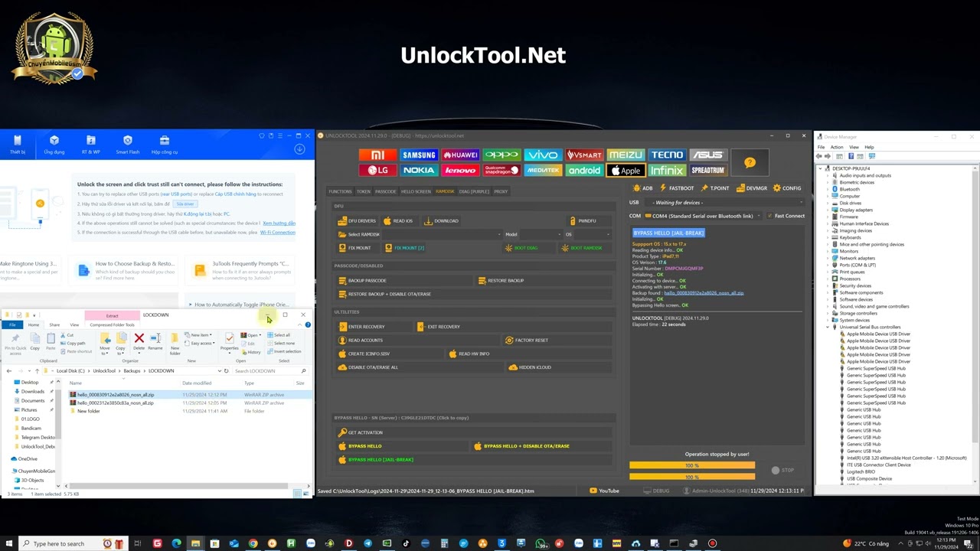Switch to the TOKEN tab
The height and width of the screenshot is (551, 980).
click(364, 191)
